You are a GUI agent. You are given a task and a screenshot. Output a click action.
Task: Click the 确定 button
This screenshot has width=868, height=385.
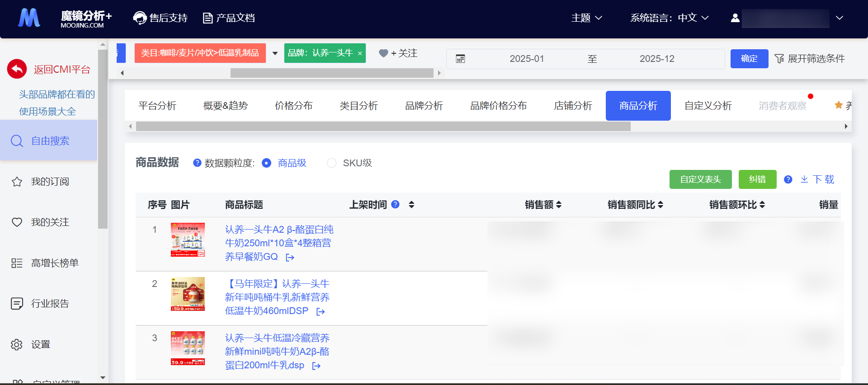749,59
